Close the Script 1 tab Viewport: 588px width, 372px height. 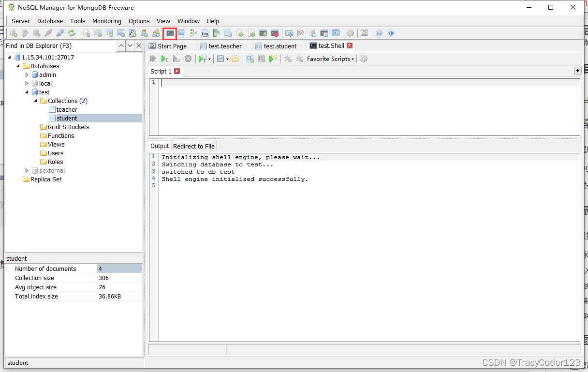tap(177, 71)
